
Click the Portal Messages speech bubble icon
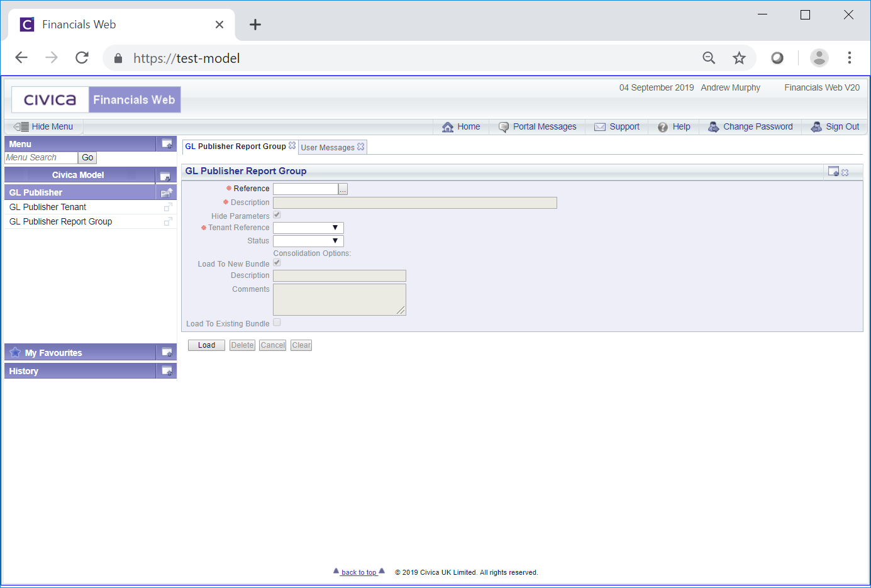[504, 127]
